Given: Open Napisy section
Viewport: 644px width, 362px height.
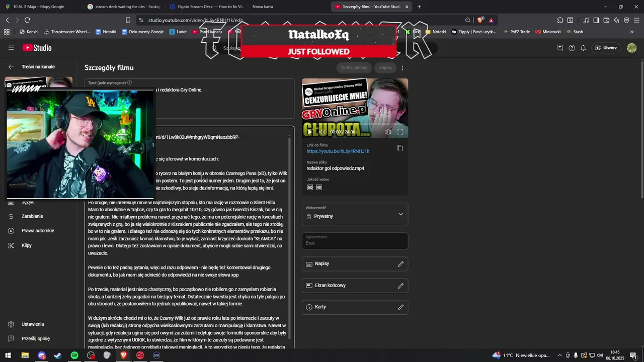Looking at the screenshot, I should [355, 264].
